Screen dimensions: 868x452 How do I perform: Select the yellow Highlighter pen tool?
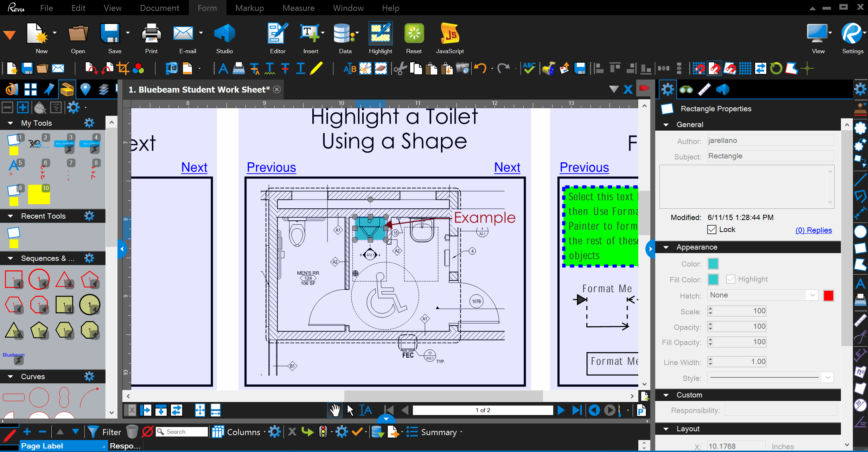tap(316, 68)
